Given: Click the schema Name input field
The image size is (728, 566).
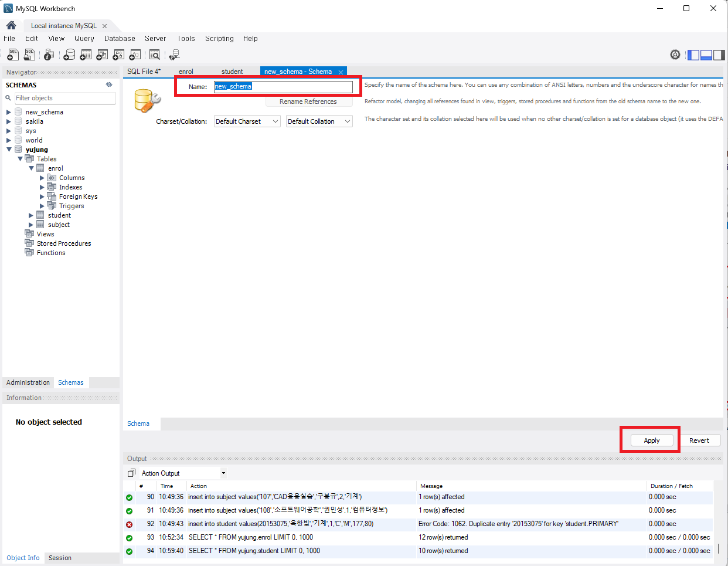Looking at the screenshot, I should pos(283,86).
